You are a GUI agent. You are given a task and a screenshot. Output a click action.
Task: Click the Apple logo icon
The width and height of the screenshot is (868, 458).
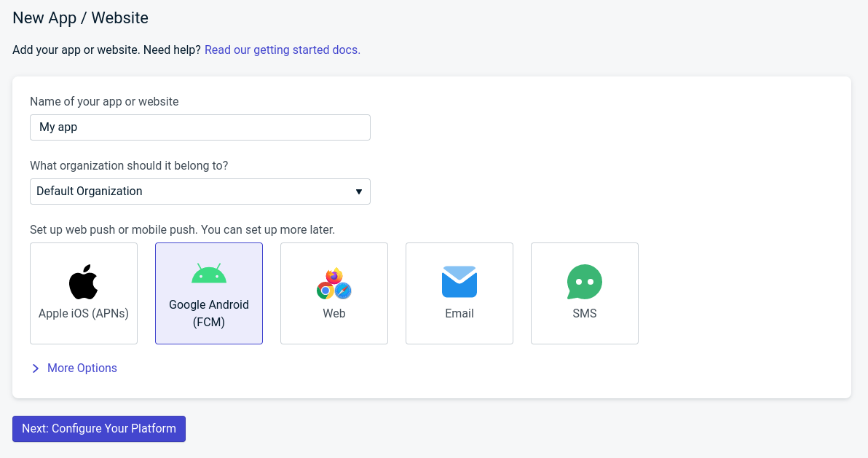84,282
